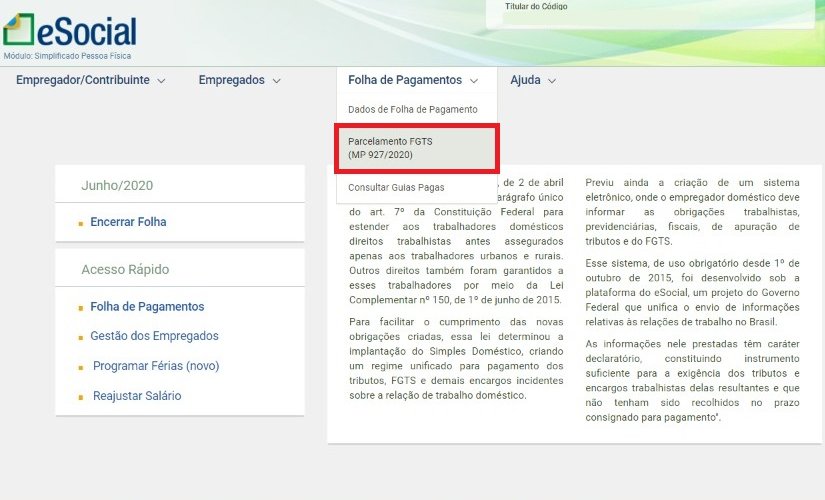Go to Gestão dos Empregados
The image size is (825, 500).
pos(154,336)
